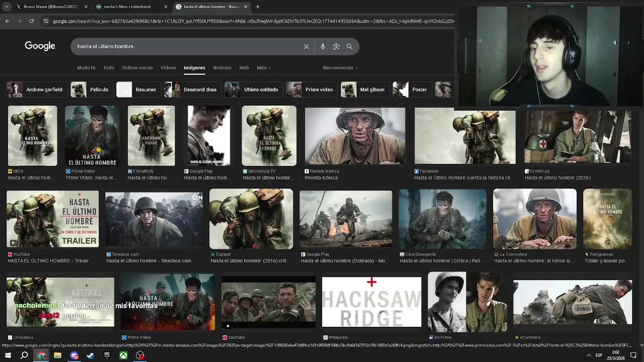Click the magnifier search submit icon

pyautogui.click(x=350, y=46)
